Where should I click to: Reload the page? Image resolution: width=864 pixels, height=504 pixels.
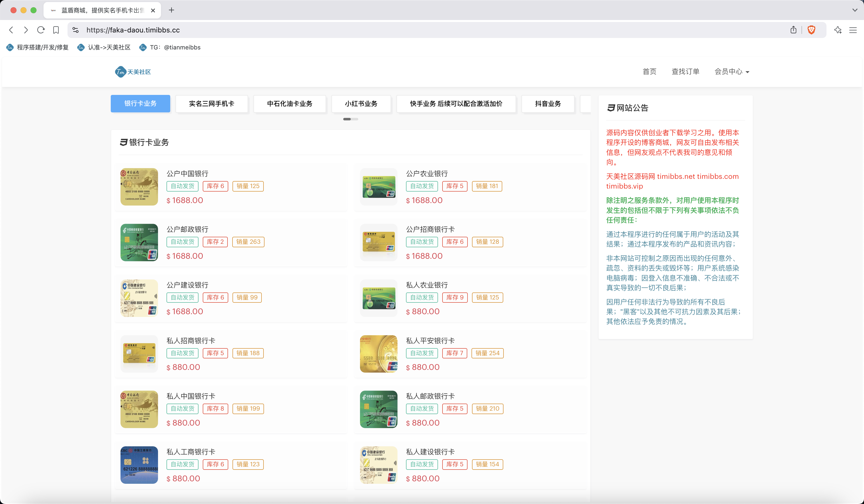pyautogui.click(x=41, y=30)
